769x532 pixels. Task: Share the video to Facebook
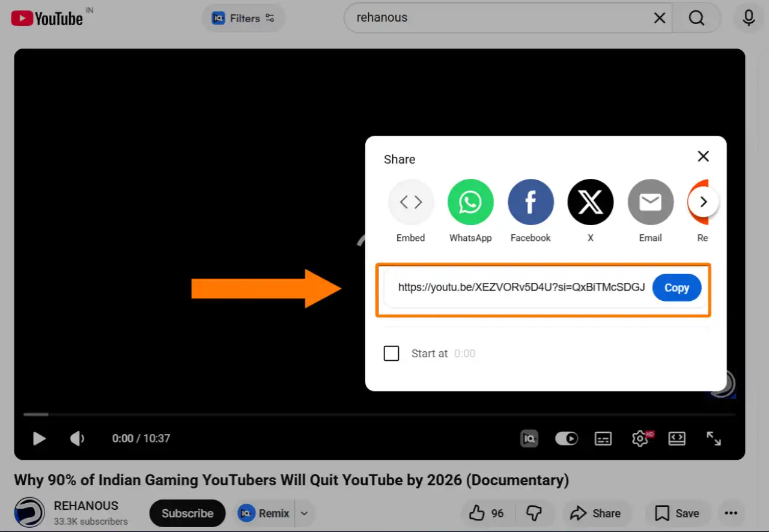tap(530, 202)
